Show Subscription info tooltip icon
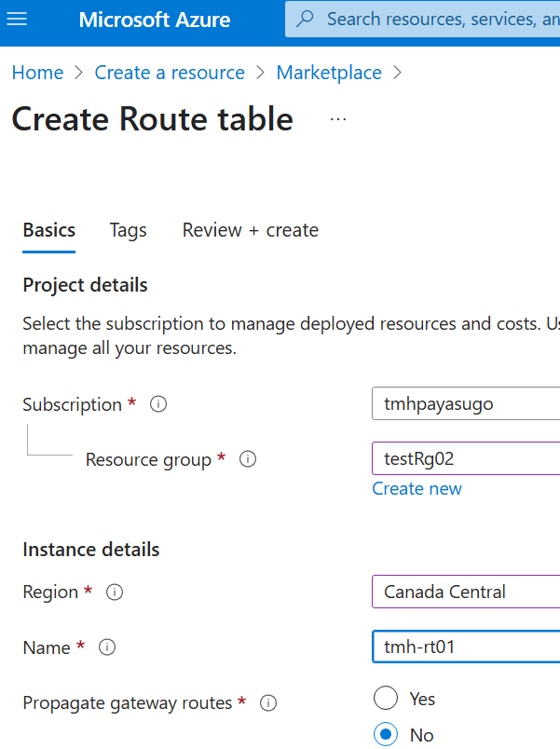 (x=158, y=404)
